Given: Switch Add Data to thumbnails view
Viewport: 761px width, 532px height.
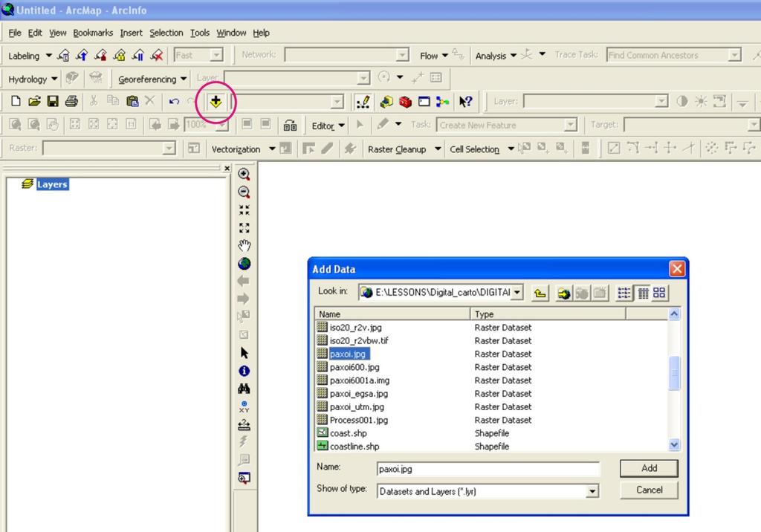Looking at the screenshot, I should point(659,293).
